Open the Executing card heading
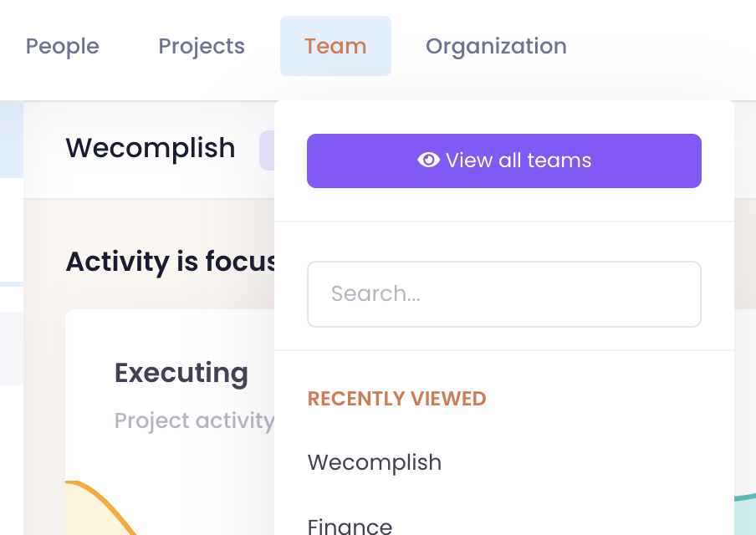756x535 pixels. click(181, 373)
